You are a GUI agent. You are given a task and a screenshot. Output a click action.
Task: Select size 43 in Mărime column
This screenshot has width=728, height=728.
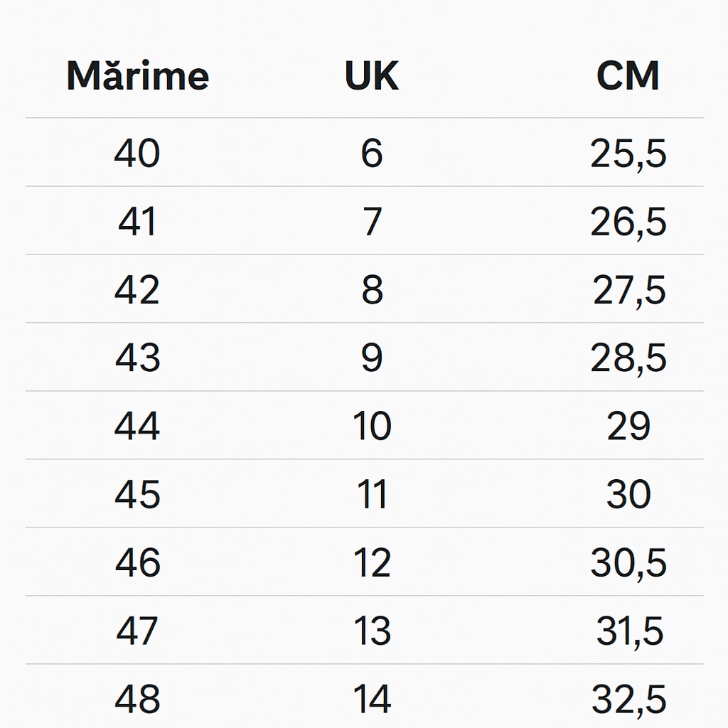click(x=137, y=358)
